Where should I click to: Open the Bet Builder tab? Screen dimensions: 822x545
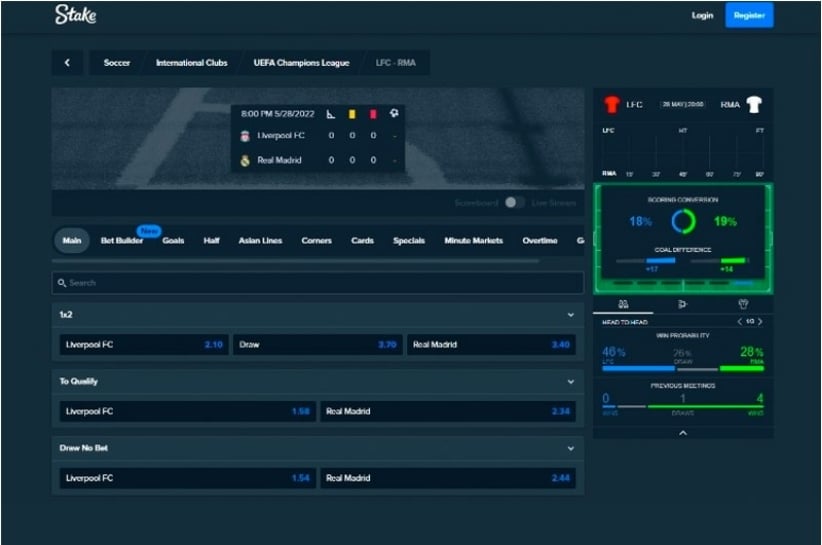[x=122, y=241]
